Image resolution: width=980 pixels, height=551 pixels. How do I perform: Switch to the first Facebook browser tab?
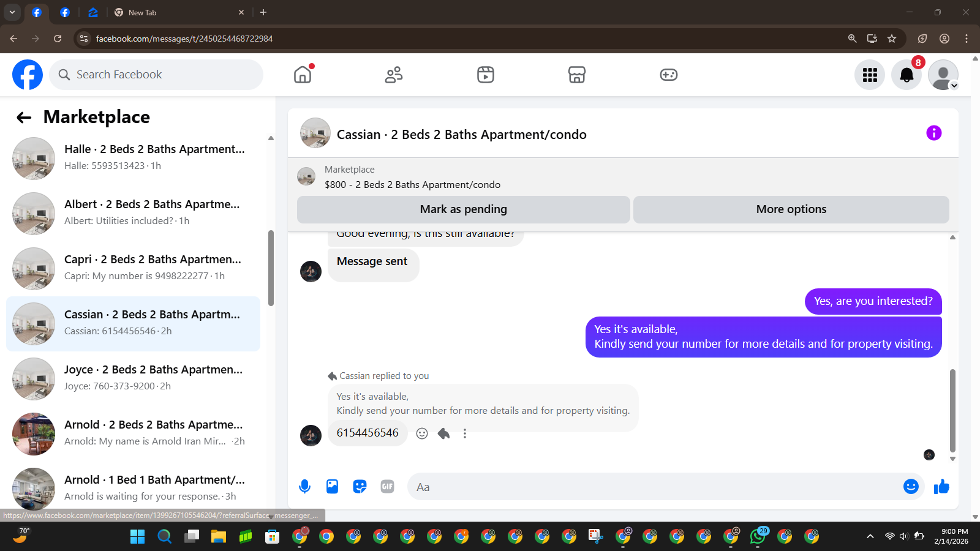click(37, 12)
